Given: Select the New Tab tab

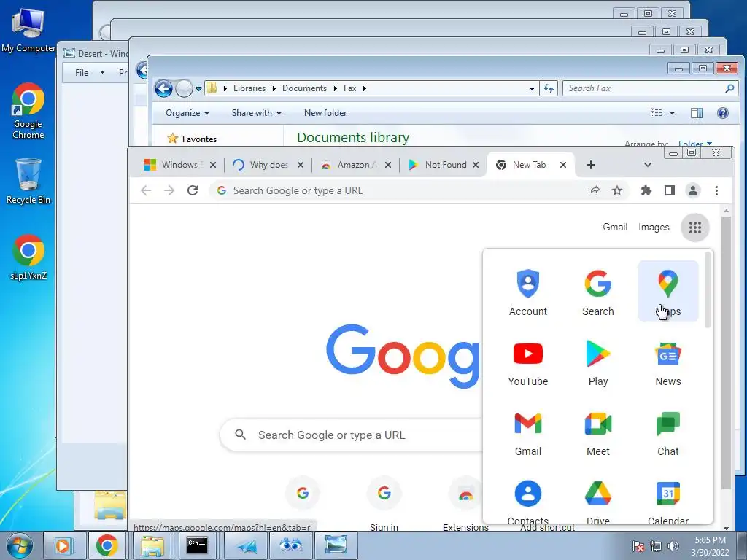Looking at the screenshot, I should (x=530, y=165).
